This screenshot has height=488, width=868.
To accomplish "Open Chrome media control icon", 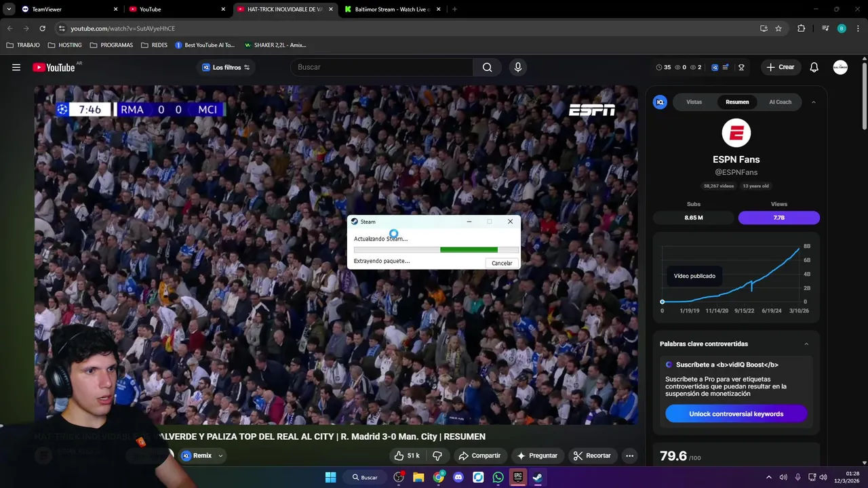I will (825, 28).
